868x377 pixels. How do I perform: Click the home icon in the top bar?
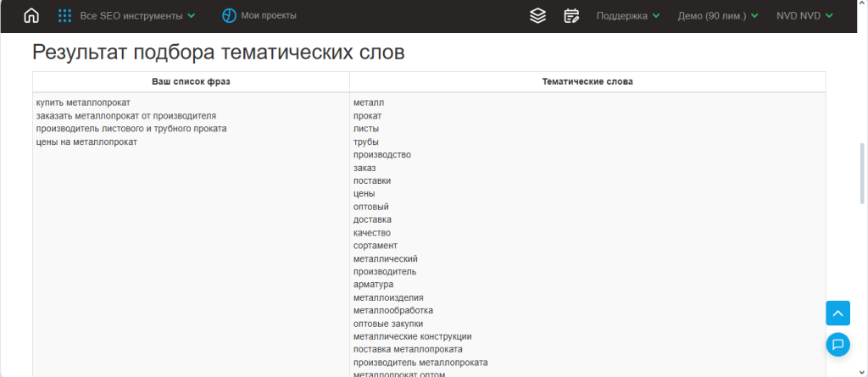point(31,16)
